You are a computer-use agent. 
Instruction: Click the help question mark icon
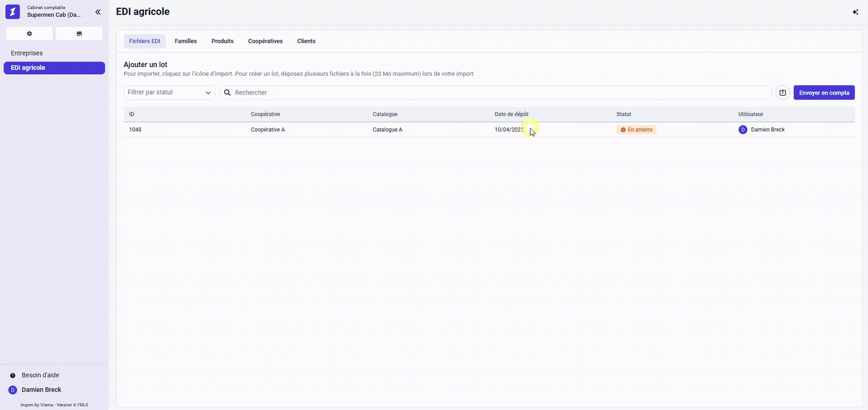pyautogui.click(x=13, y=376)
